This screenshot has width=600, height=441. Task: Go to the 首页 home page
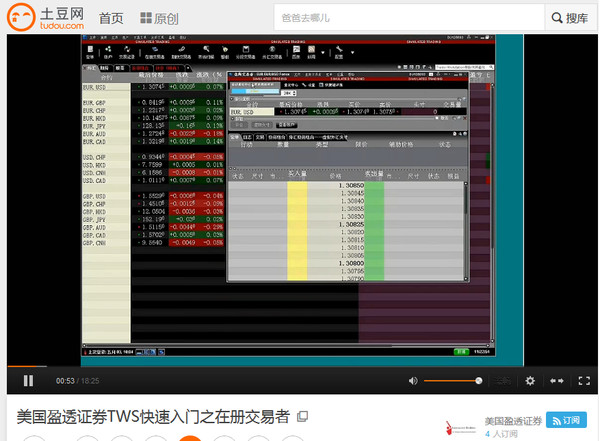tap(111, 18)
